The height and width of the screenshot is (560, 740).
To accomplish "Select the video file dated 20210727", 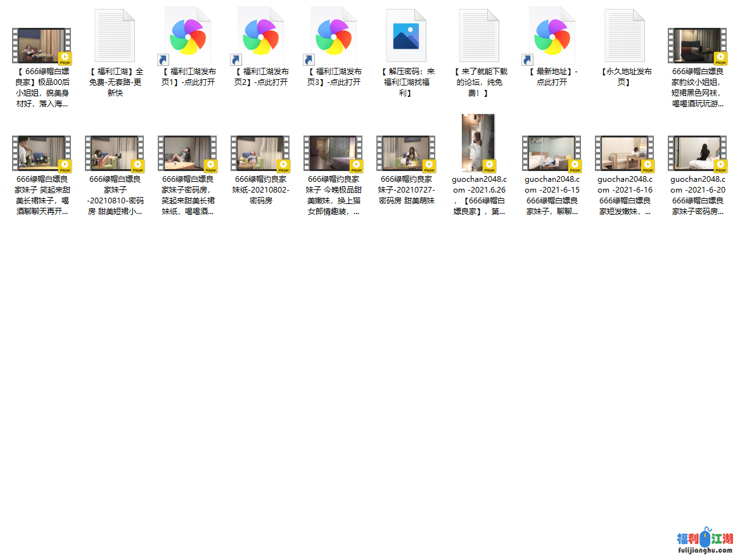I will click(x=405, y=153).
